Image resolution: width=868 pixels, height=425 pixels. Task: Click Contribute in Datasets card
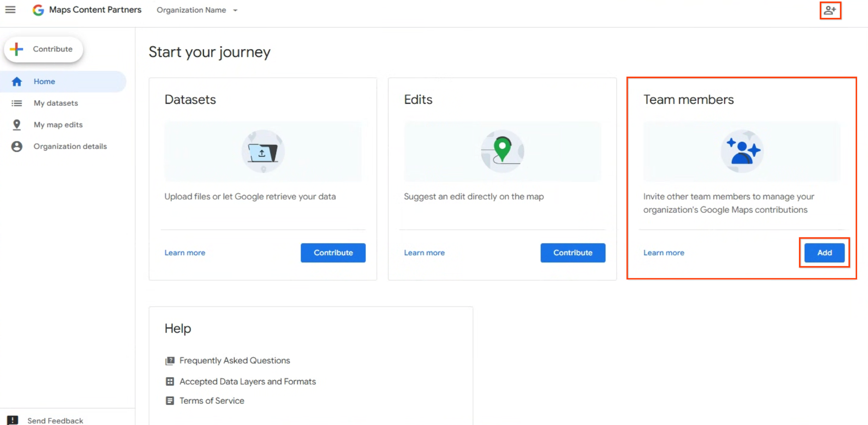pyautogui.click(x=333, y=253)
